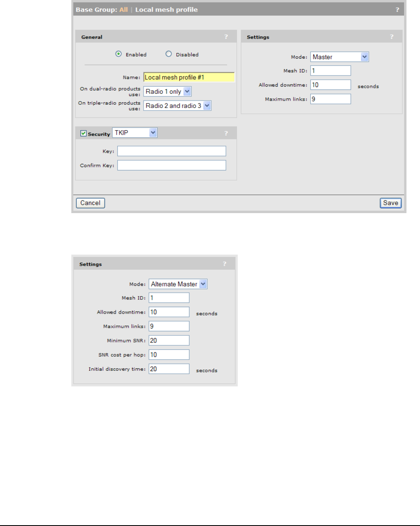Open help icon in Security panel

[x=226, y=133]
